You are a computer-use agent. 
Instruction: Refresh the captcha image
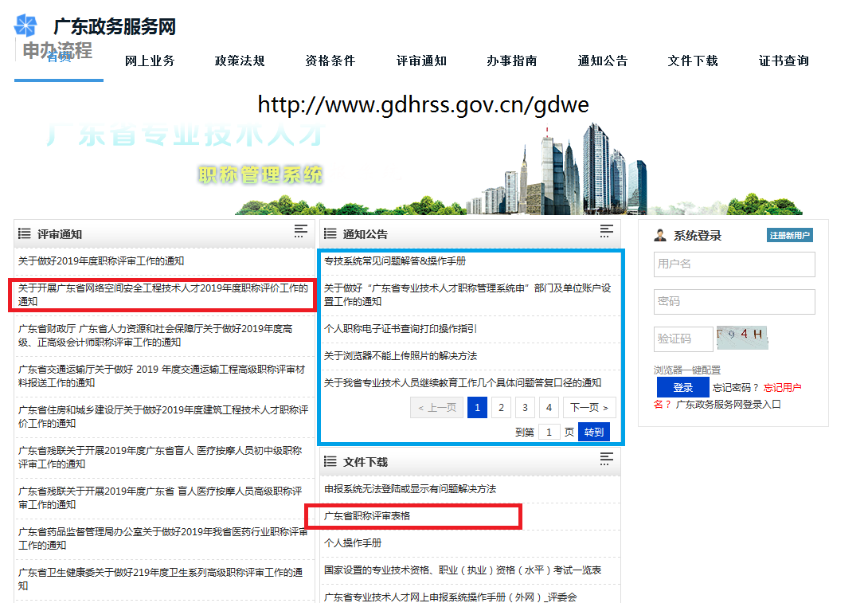(742, 338)
